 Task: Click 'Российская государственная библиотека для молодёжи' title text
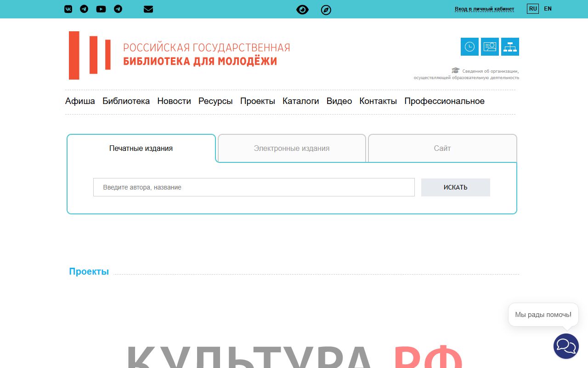click(206, 54)
